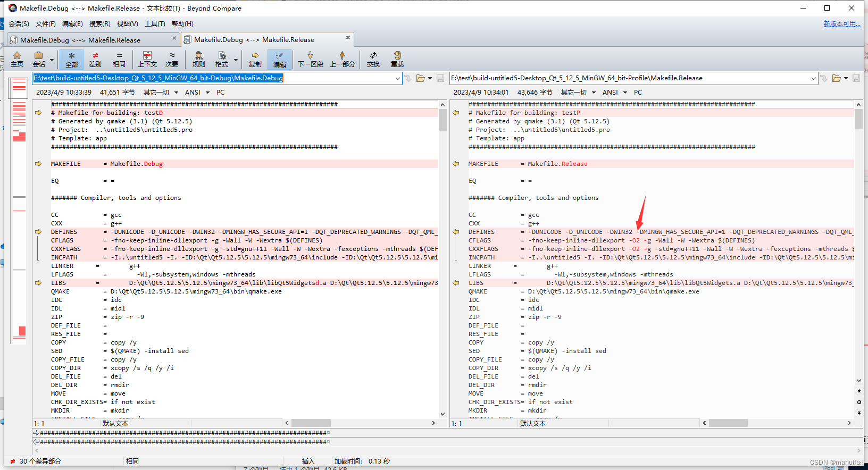Open right file path history dropdown

tap(813, 78)
